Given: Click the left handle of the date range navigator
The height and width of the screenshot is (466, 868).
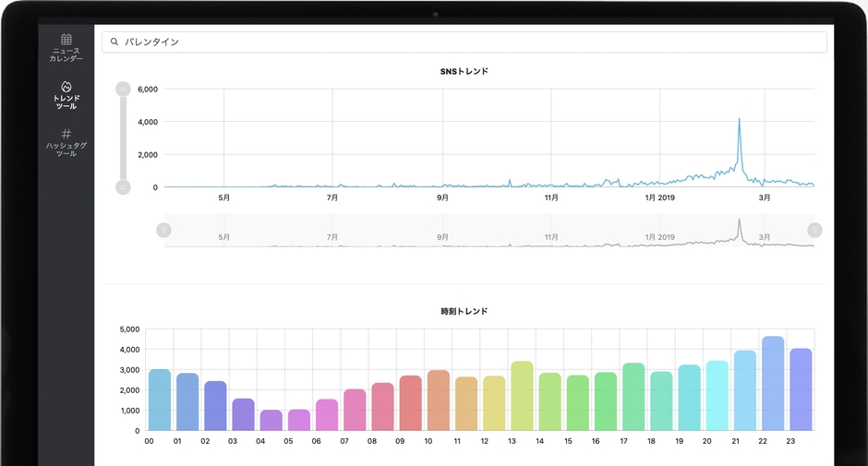Looking at the screenshot, I should point(163,230).
